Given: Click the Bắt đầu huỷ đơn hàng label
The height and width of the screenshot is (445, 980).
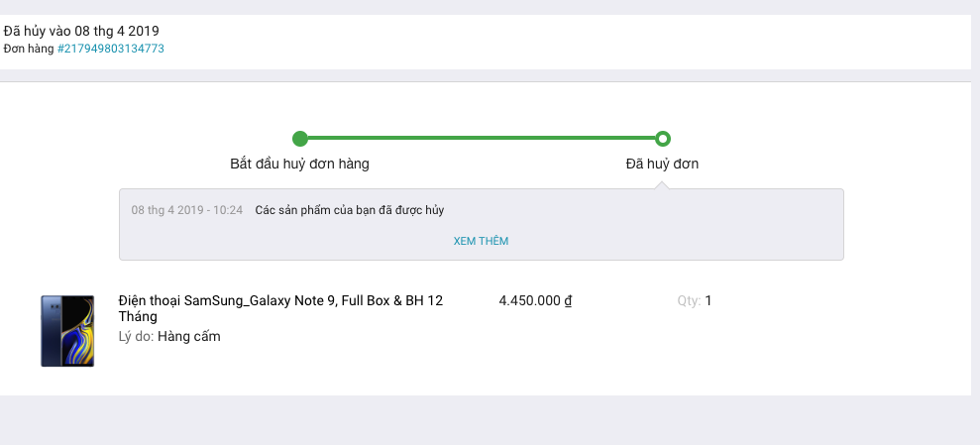Looking at the screenshot, I should (299, 164).
